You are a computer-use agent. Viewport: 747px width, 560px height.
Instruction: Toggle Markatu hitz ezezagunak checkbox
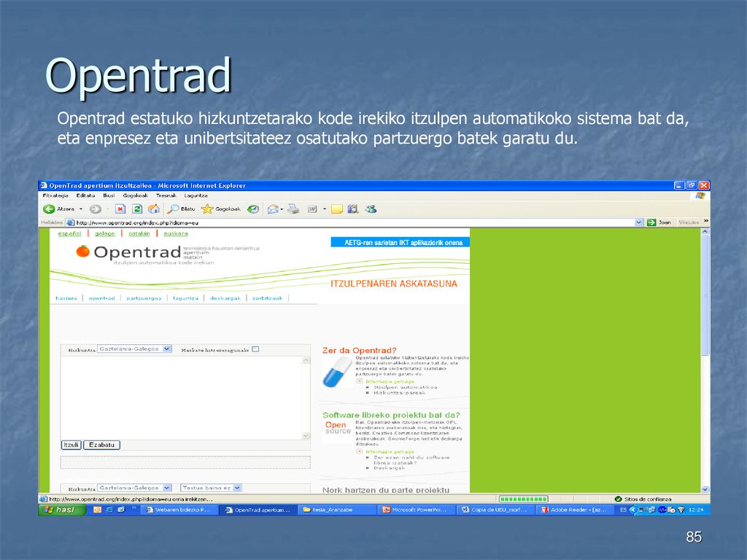pos(255,349)
